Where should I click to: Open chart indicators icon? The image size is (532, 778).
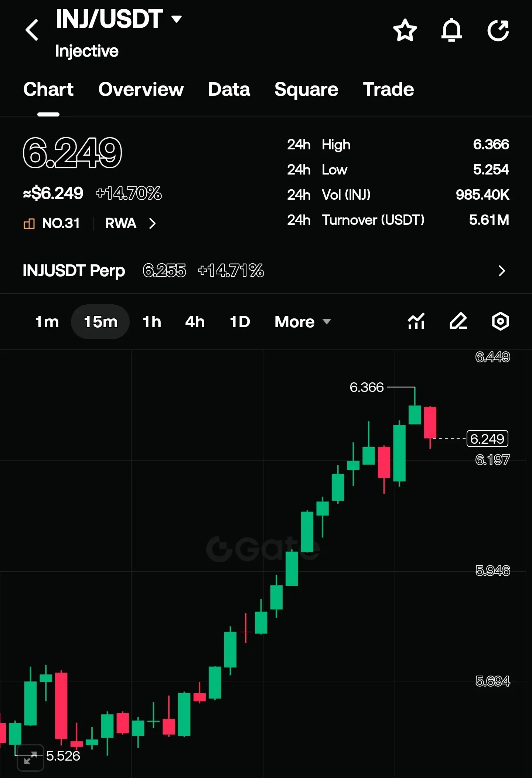click(416, 321)
